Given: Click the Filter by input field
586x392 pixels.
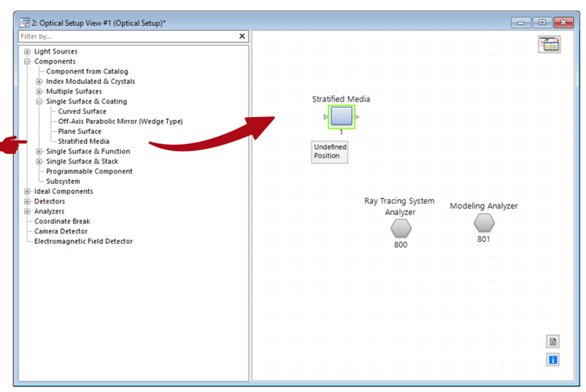Looking at the screenshot, I should coord(127,36).
